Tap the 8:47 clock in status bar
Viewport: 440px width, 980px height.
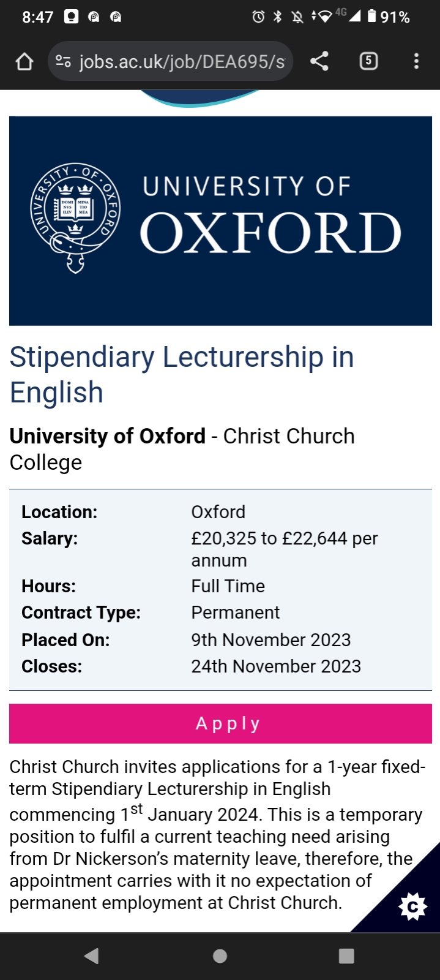coord(38,17)
